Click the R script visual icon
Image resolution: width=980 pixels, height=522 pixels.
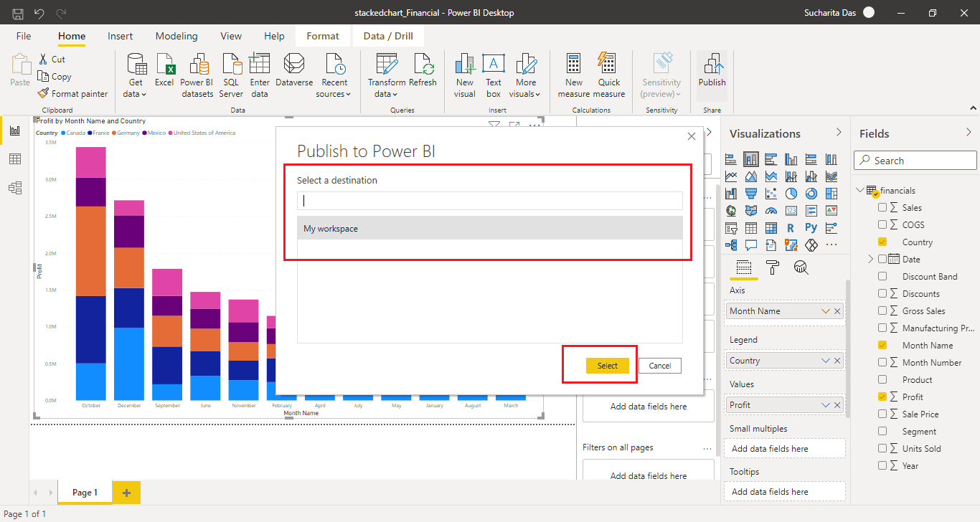click(x=791, y=228)
